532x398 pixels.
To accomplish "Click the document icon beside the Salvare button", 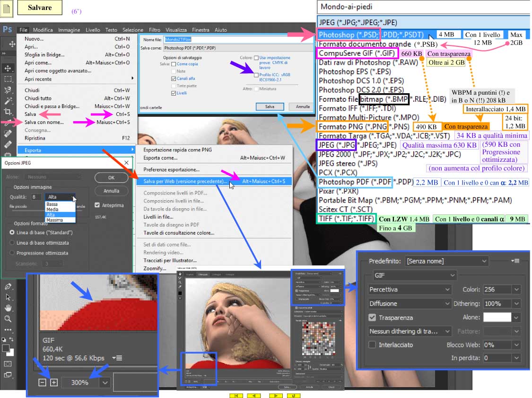I will coord(7,9).
